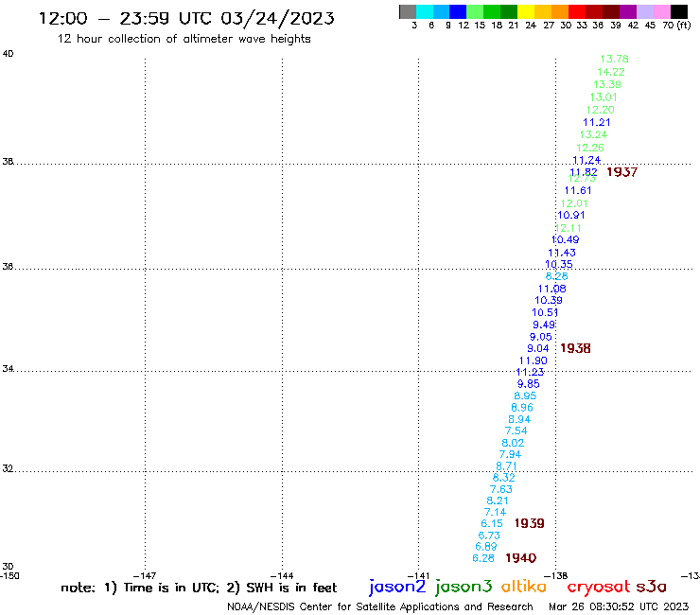Click the date range title at the top
The image size is (700, 615).
click(x=186, y=18)
